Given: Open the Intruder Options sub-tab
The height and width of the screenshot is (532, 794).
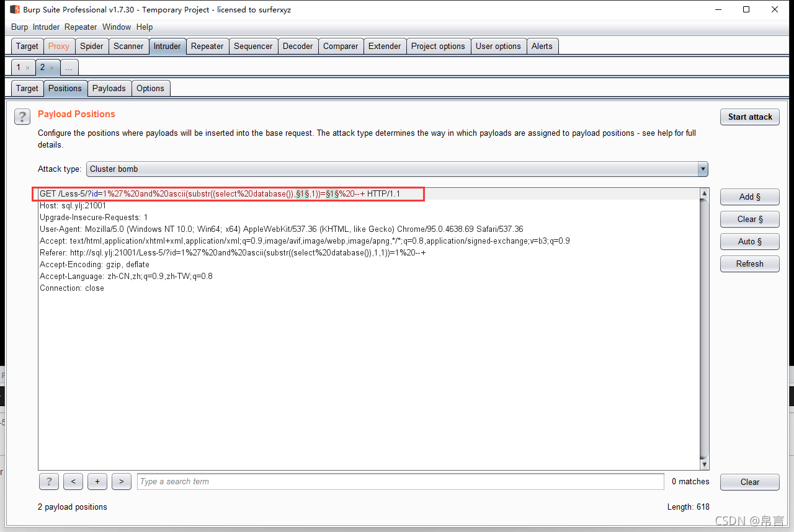Looking at the screenshot, I should click(x=150, y=88).
